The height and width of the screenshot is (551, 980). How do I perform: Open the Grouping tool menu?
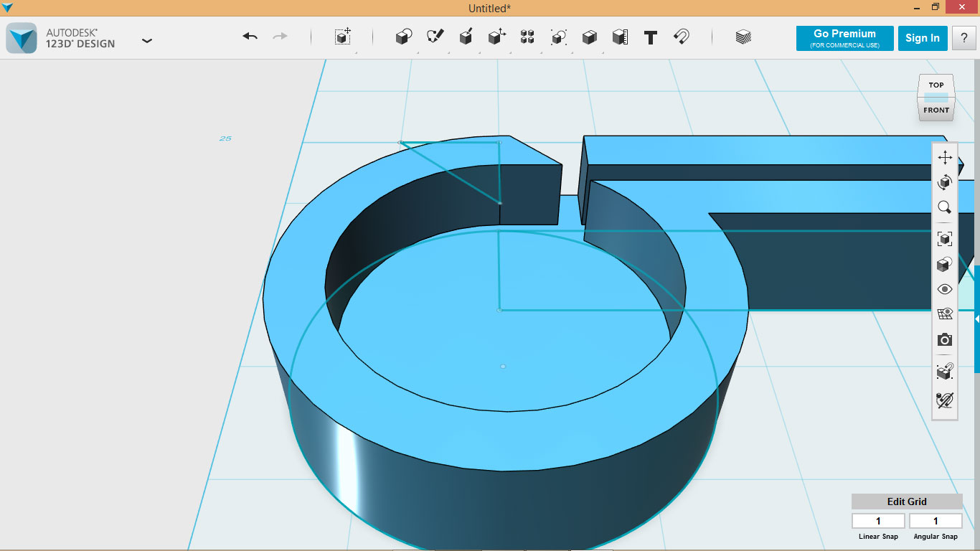coord(558,37)
